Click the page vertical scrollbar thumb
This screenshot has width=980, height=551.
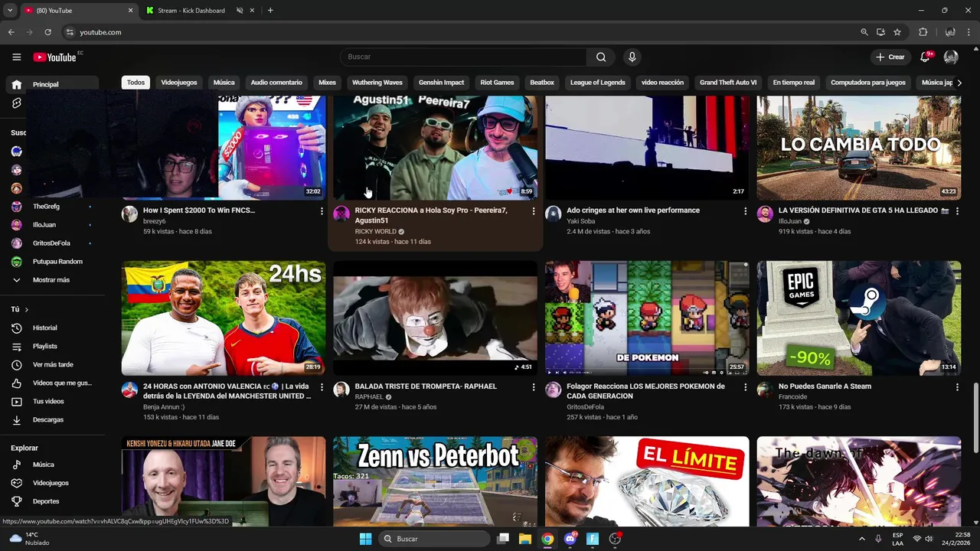pyautogui.click(x=975, y=417)
